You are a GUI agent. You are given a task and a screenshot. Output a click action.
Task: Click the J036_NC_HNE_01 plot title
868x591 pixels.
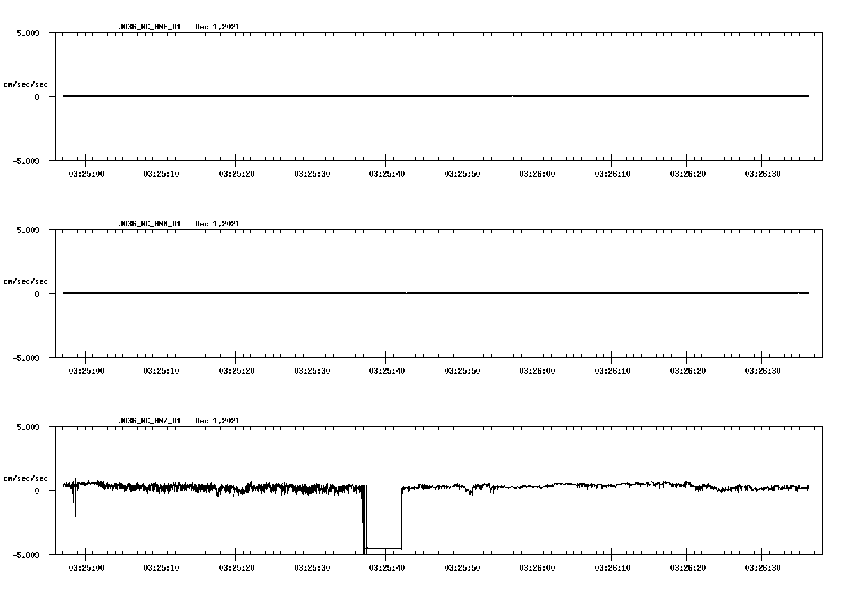(150, 27)
